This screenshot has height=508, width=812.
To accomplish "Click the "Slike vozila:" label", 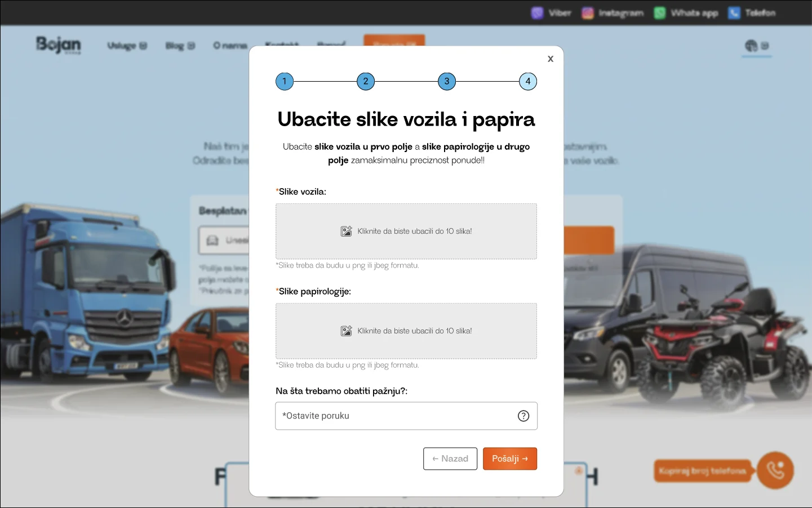I will pos(301,191).
